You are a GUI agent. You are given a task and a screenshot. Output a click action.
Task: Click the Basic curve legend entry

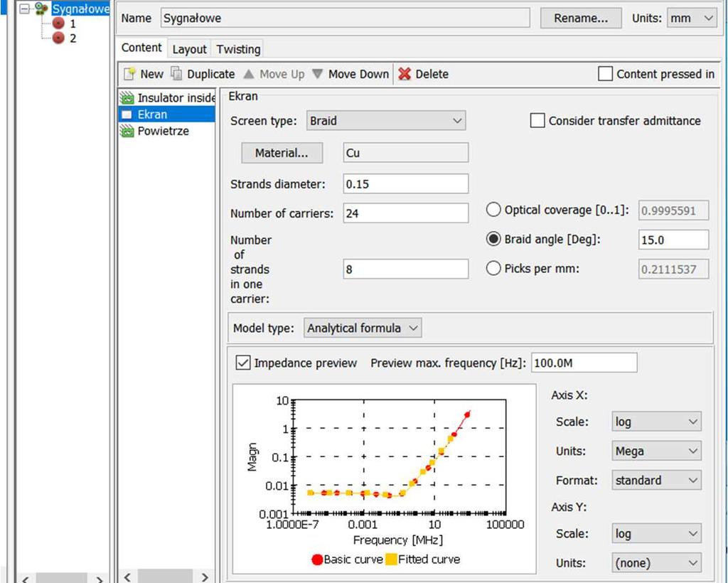(347, 560)
